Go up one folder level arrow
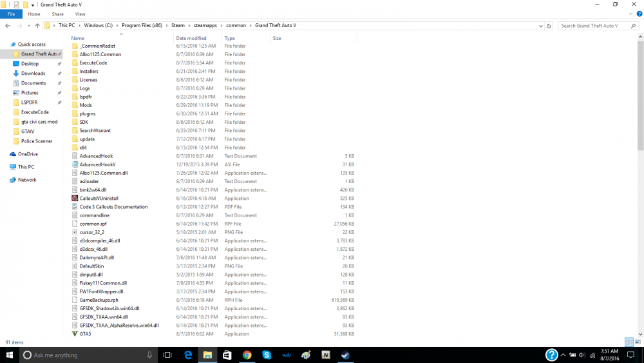 (x=37, y=26)
